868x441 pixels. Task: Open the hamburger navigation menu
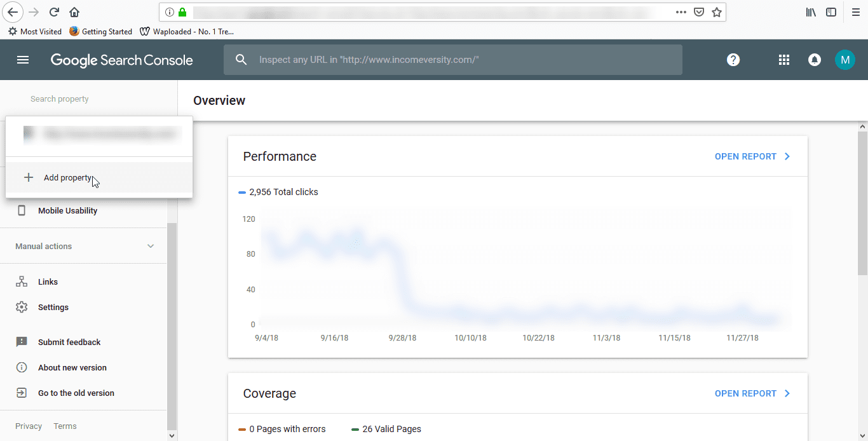point(23,60)
